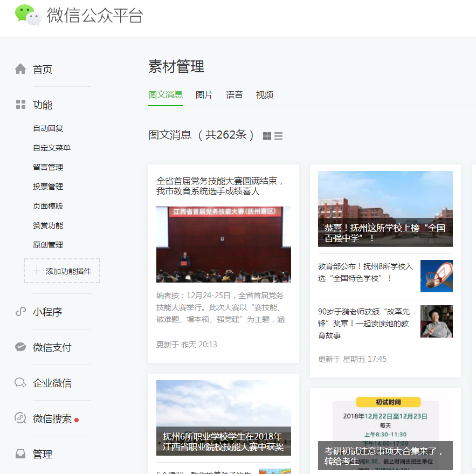Click the plus icon in 添加功能插件
The image size is (476, 474).
point(37,271)
